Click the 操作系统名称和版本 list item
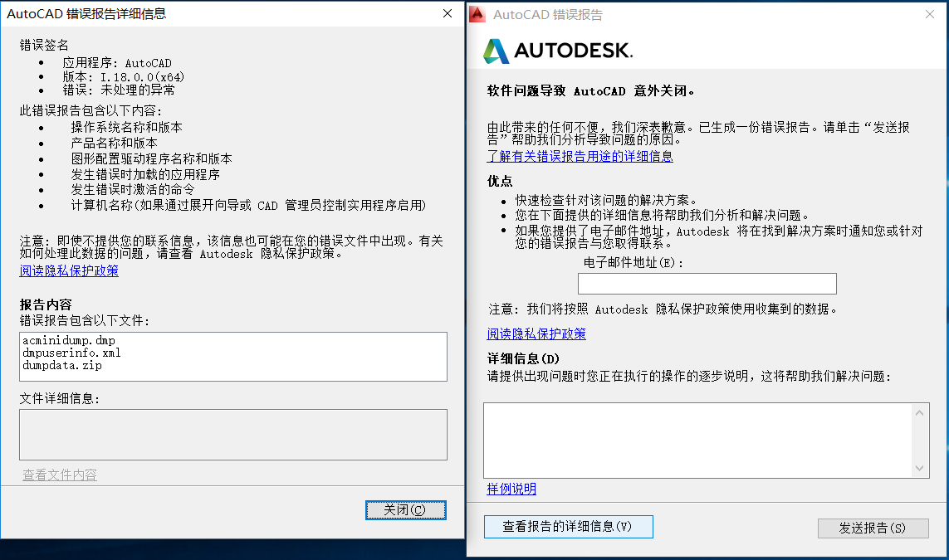Image resolution: width=949 pixels, height=560 pixels. click(126, 128)
